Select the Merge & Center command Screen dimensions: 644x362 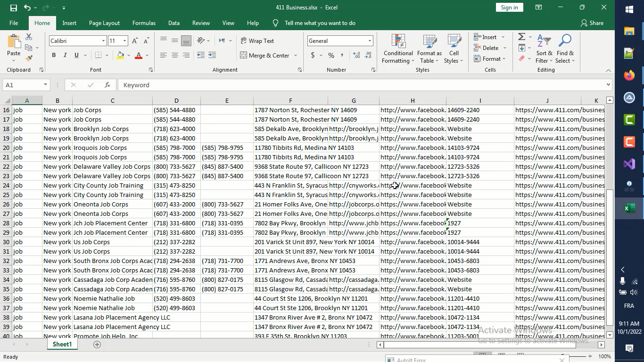click(265, 55)
